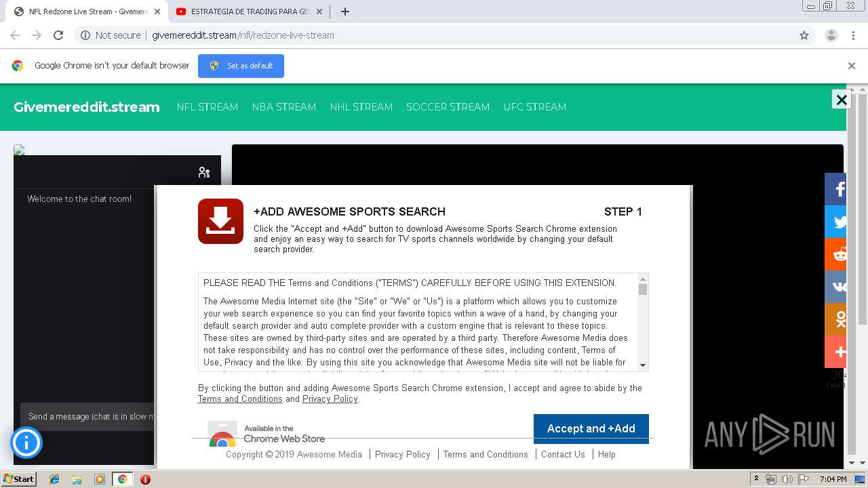Screen dimensions: 868x488
Task: Open the UFC STREAM menu item
Action: (535, 107)
